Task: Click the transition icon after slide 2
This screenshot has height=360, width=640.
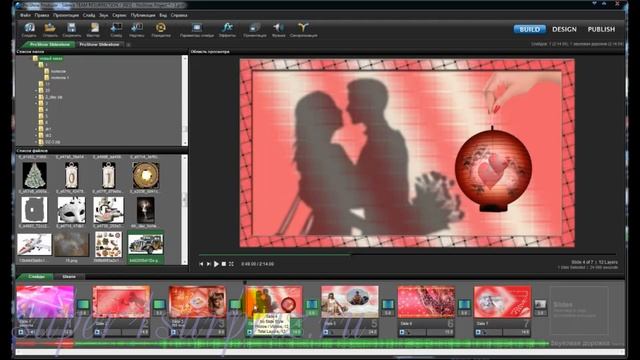Action: 159,305
